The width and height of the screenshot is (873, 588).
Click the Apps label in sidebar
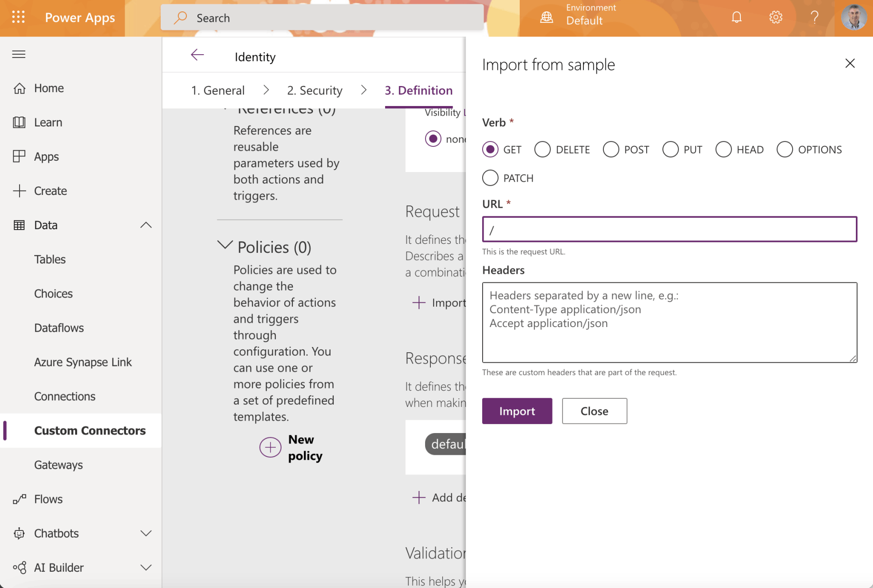47,157
